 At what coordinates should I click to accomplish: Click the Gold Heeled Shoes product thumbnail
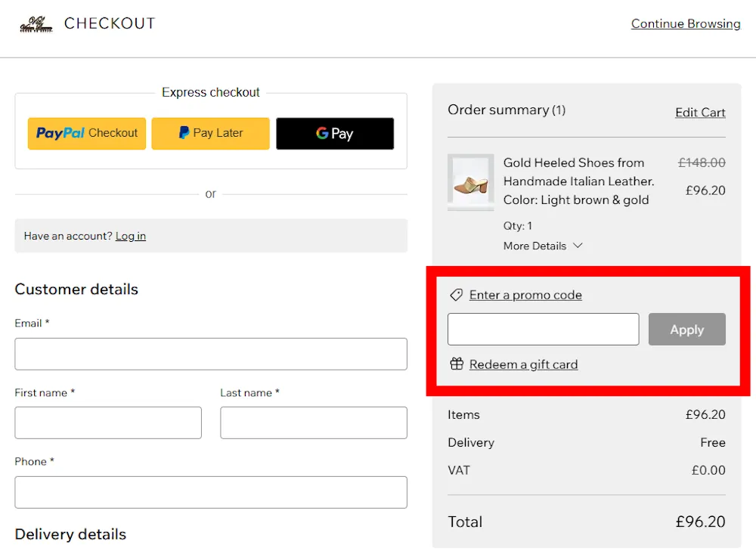pyautogui.click(x=470, y=181)
